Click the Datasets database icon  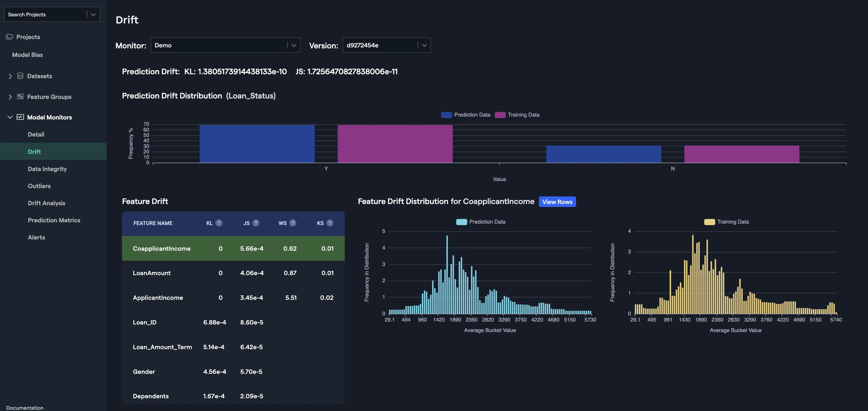click(x=20, y=76)
